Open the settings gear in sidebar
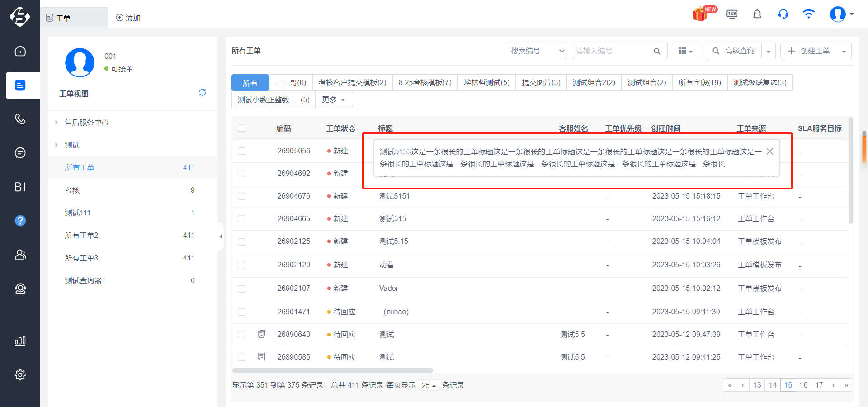Screen dimensions: 868x407 20,374
